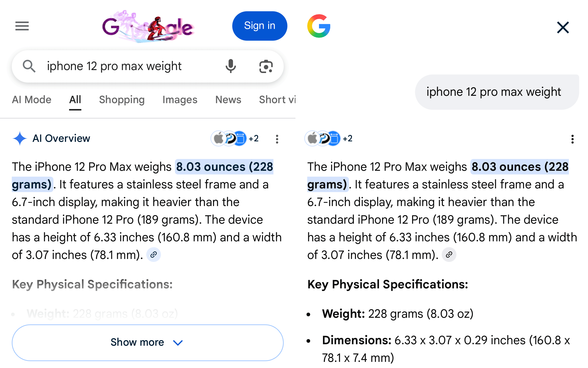Close the right side panel

click(x=563, y=27)
